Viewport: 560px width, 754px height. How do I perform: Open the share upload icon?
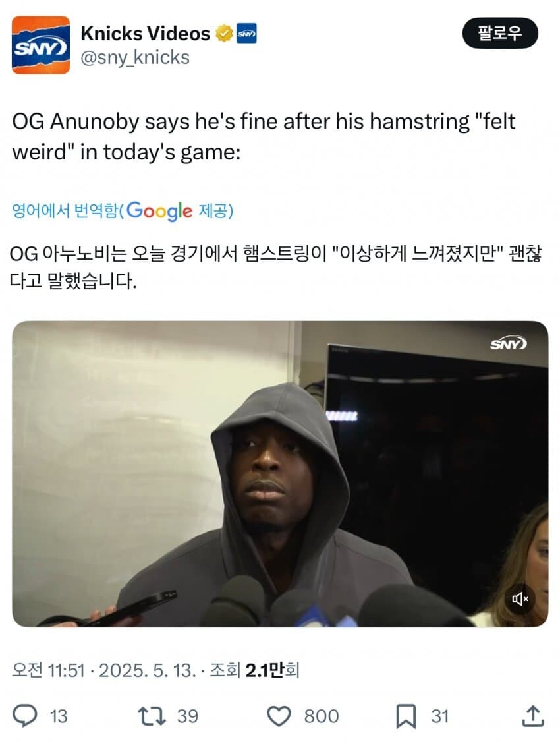pos(533,716)
